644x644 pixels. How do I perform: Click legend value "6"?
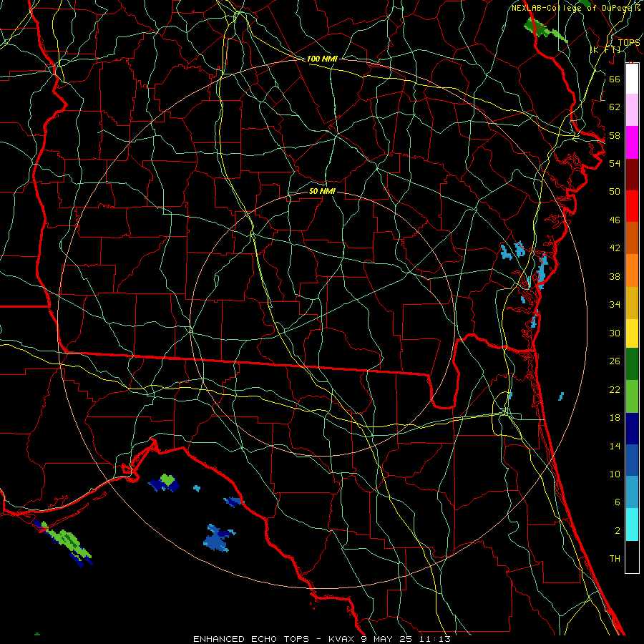(x=617, y=502)
